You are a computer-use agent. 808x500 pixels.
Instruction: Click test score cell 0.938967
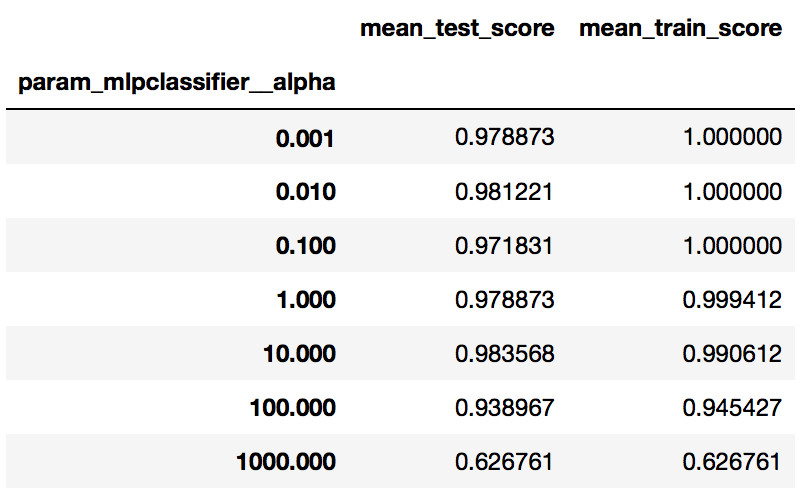505,407
